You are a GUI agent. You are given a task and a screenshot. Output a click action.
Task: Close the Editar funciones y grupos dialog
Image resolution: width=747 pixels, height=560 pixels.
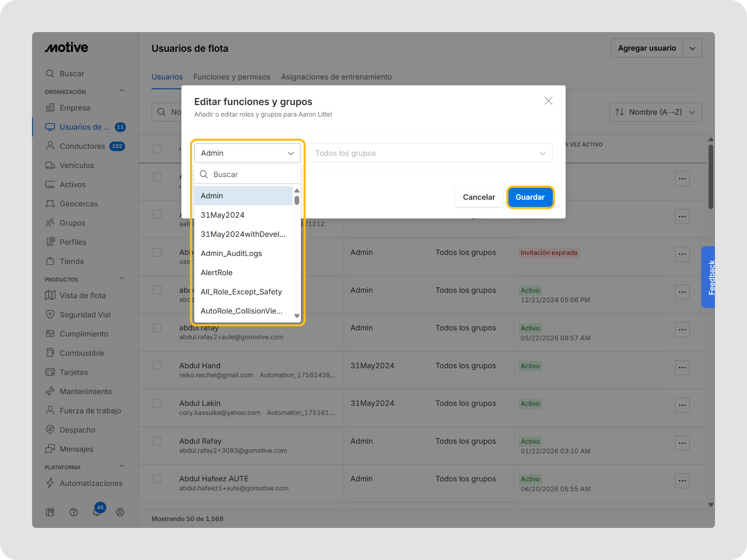[548, 101]
